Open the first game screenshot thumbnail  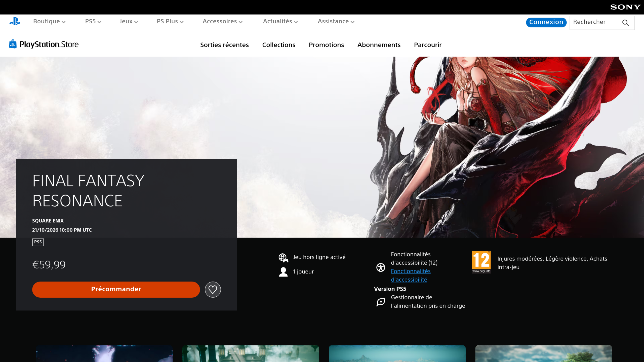point(104,353)
